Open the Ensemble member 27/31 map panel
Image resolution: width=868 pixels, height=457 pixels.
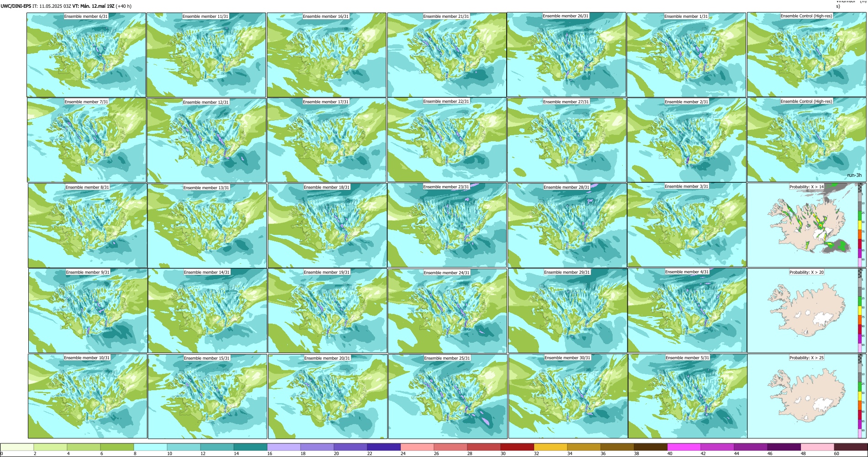(x=567, y=140)
